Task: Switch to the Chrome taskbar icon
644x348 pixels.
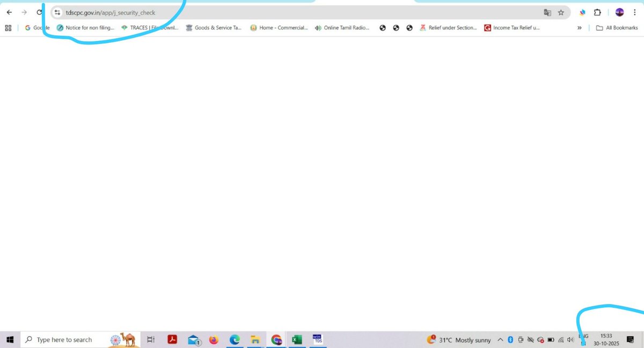Action: click(x=276, y=339)
